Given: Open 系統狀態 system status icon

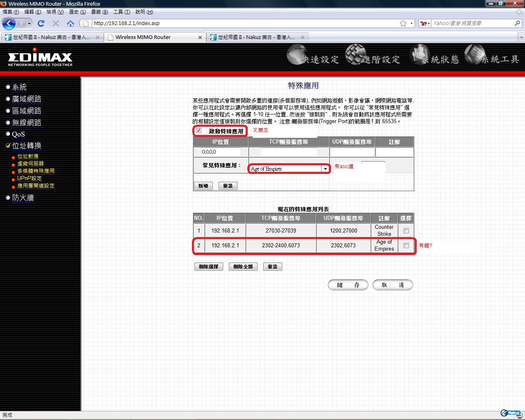Looking at the screenshot, I should tap(435, 56).
